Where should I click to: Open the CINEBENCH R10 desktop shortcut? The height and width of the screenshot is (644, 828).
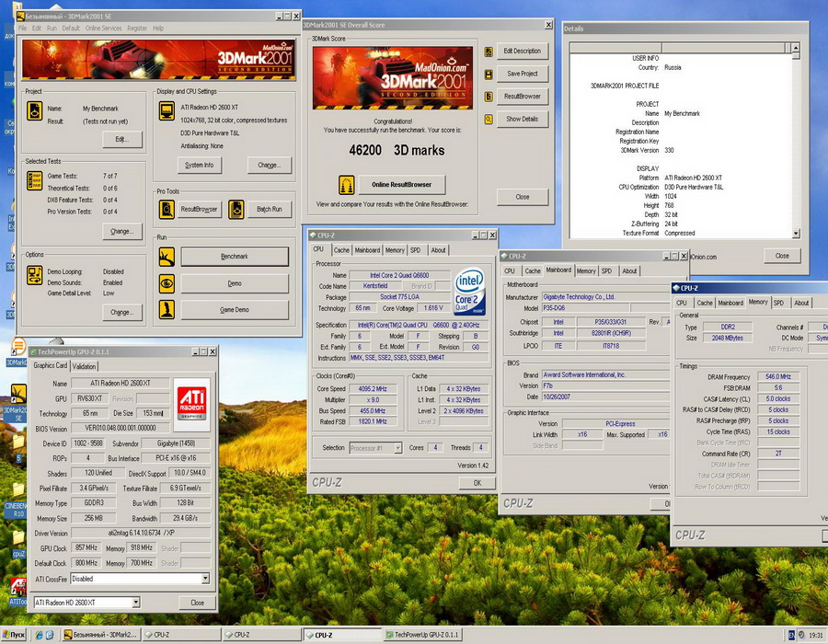tap(17, 499)
